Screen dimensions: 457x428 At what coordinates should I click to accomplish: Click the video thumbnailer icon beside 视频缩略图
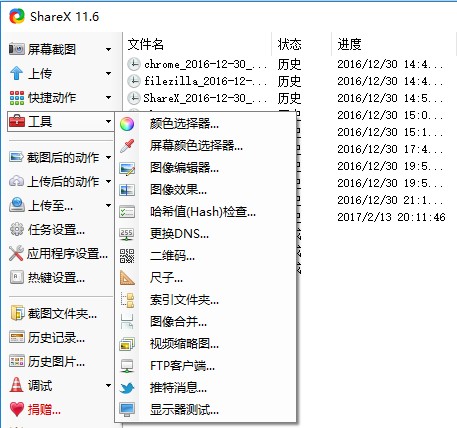point(127,344)
